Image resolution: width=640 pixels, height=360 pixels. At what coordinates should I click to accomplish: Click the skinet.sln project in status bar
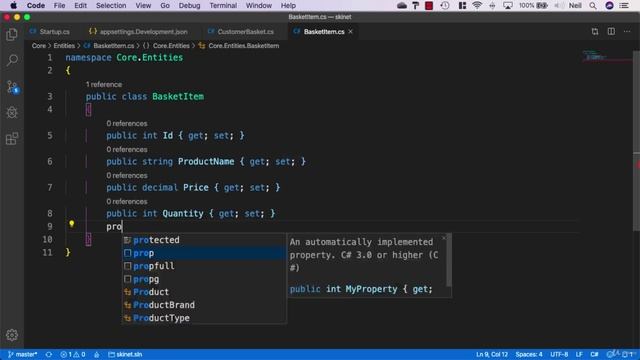click(125, 354)
